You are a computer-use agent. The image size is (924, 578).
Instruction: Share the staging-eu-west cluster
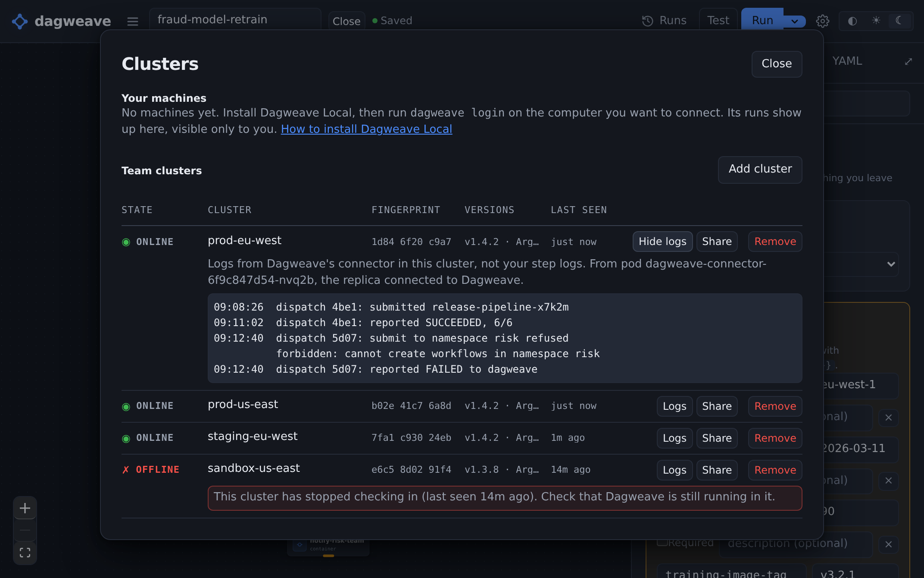(717, 438)
